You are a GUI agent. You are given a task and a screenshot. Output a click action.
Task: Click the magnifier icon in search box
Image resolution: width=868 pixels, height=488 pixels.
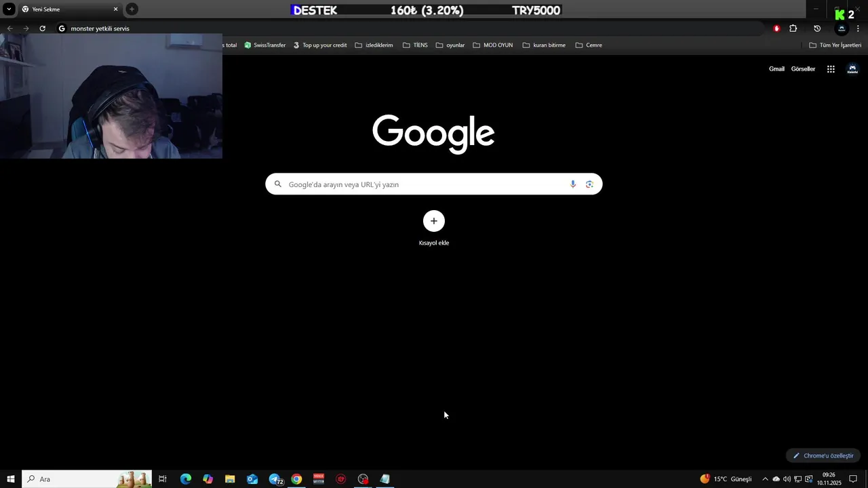point(277,184)
